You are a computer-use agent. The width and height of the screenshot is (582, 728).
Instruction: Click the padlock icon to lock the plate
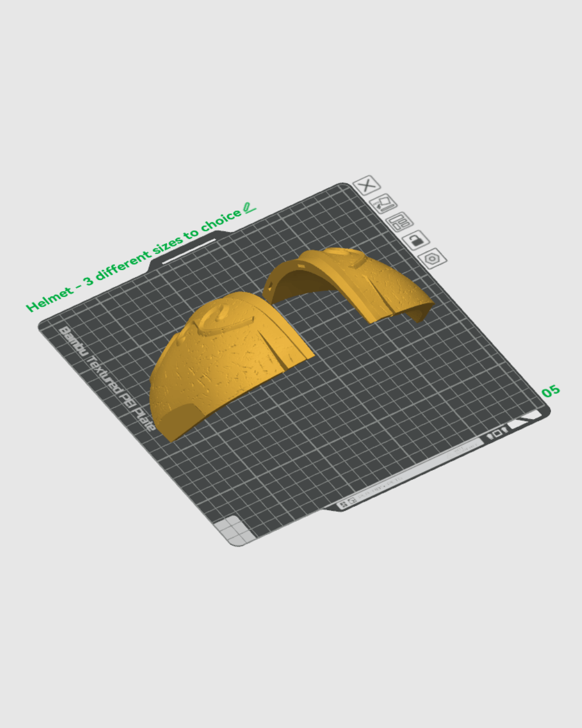click(415, 241)
